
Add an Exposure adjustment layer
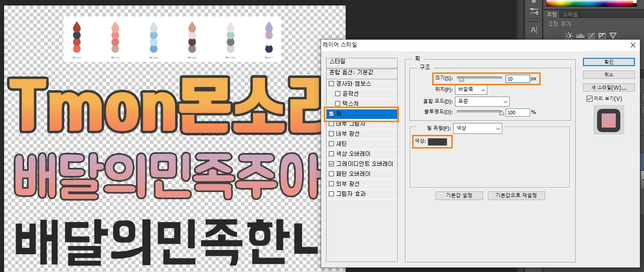point(602,36)
